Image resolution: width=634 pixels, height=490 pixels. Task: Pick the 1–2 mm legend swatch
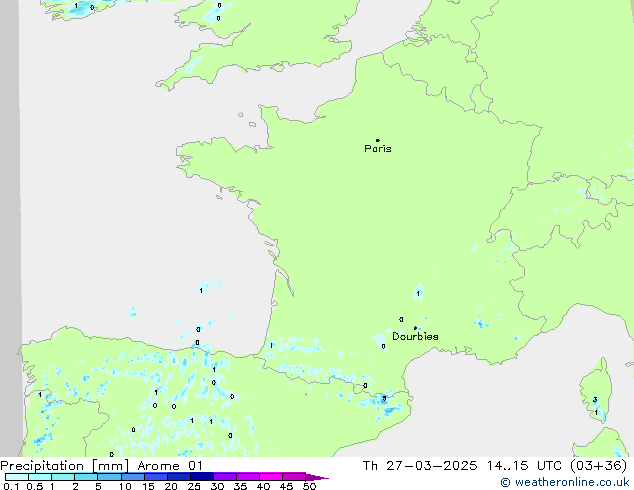(63, 477)
